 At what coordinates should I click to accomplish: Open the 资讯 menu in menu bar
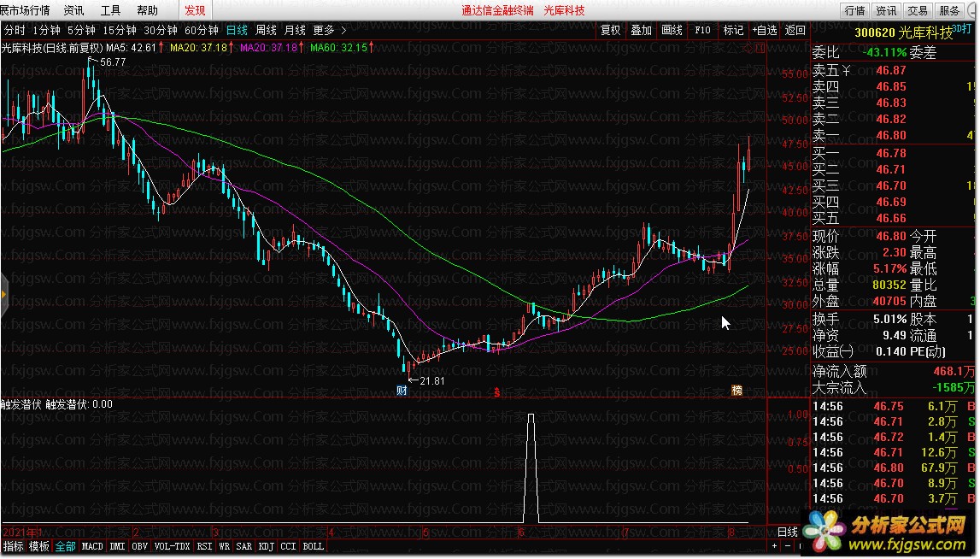(x=73, y=10)
